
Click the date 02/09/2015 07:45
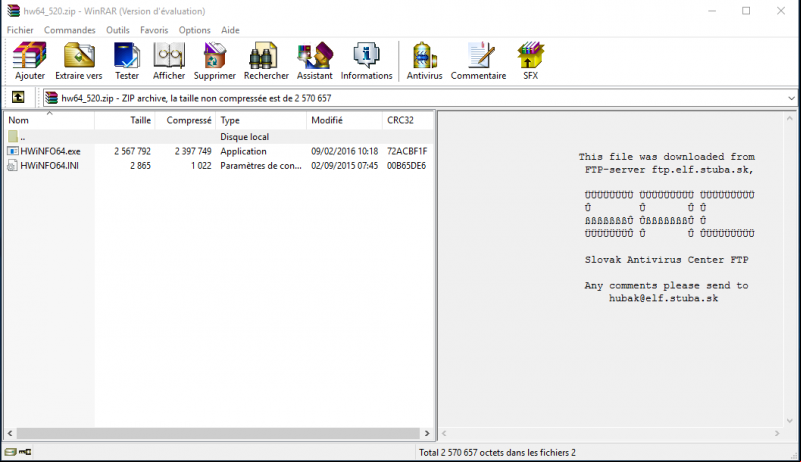345,166
